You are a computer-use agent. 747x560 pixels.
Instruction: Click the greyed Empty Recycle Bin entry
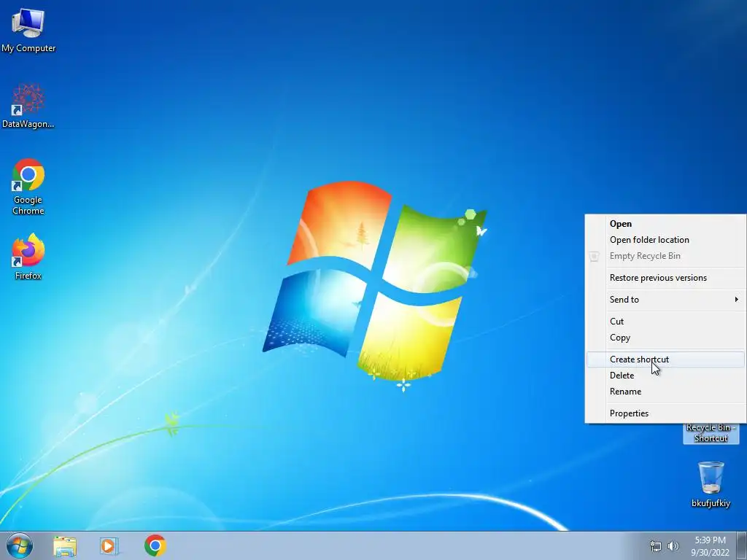pyautogui.click(x=665, y=256)
